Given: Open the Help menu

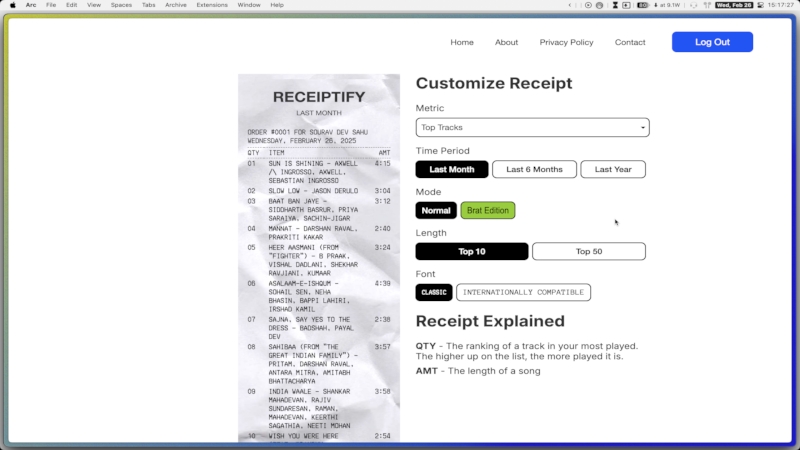Looking at the screenshot, I should [277, 5].
